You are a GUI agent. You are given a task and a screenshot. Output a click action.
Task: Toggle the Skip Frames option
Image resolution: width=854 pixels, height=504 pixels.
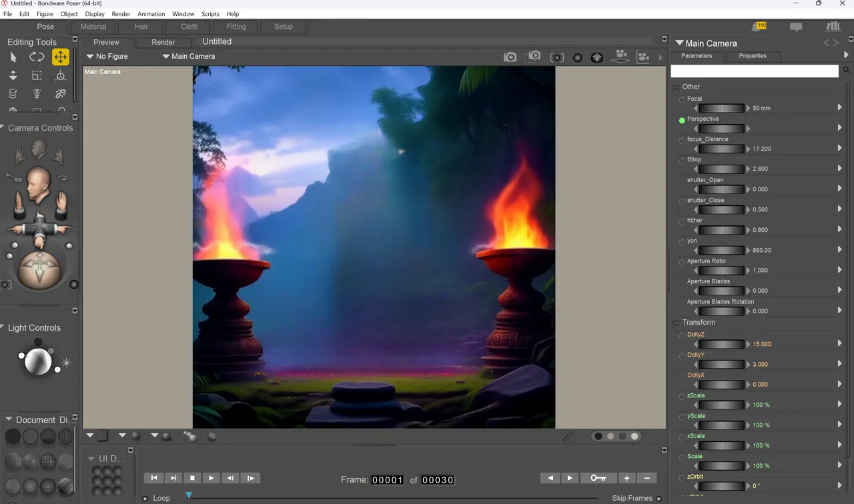tap(659, 498)
